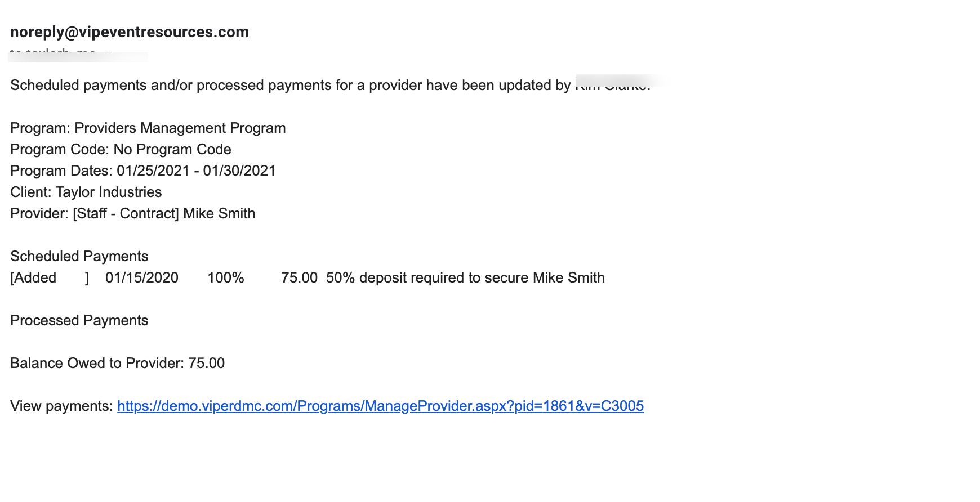Click the Provider: [Staff - Contract] Mike Smith line

tap(133, 214)
